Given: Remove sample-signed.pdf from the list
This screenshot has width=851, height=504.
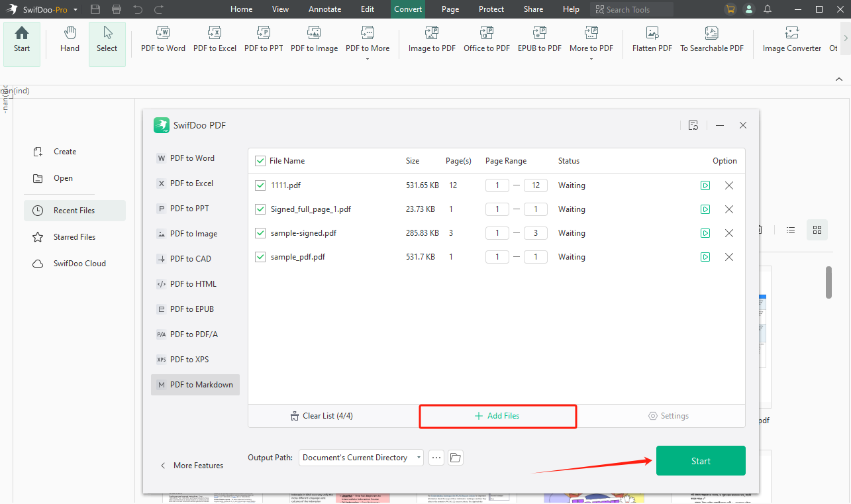Looking at the screenshot, I should point(729,233).
